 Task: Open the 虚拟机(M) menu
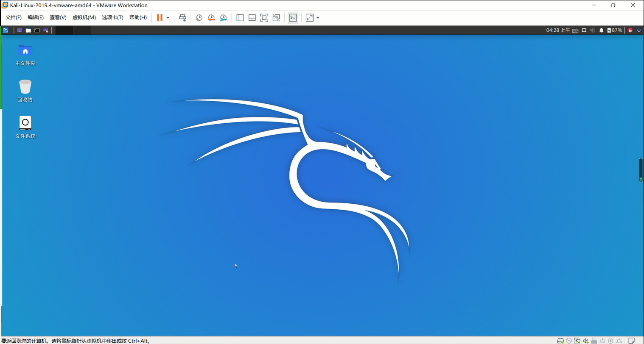click(84, 17)
